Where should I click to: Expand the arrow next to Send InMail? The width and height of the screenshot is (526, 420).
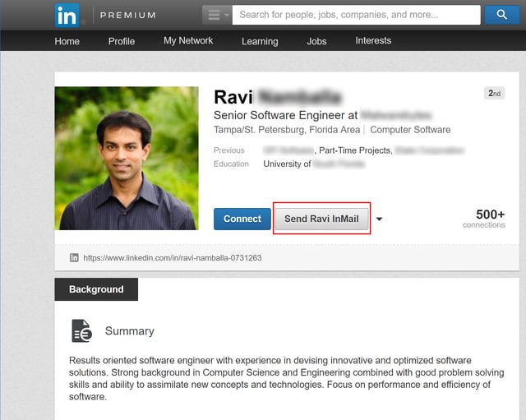379,219
